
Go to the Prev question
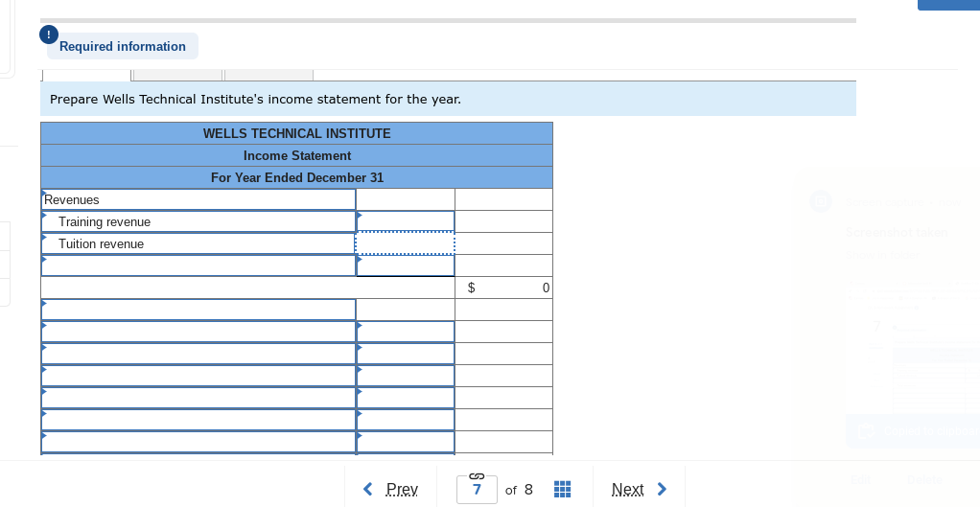[x=391, y=489]
